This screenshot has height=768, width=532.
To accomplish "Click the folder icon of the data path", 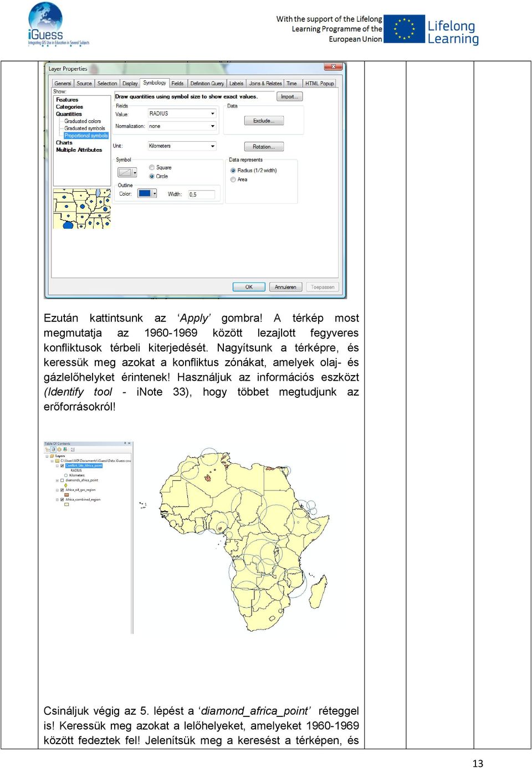I will [x=57, y=460].
